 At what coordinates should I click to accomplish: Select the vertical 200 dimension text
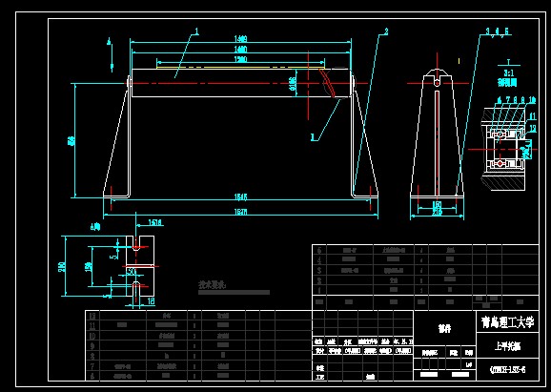62,266
